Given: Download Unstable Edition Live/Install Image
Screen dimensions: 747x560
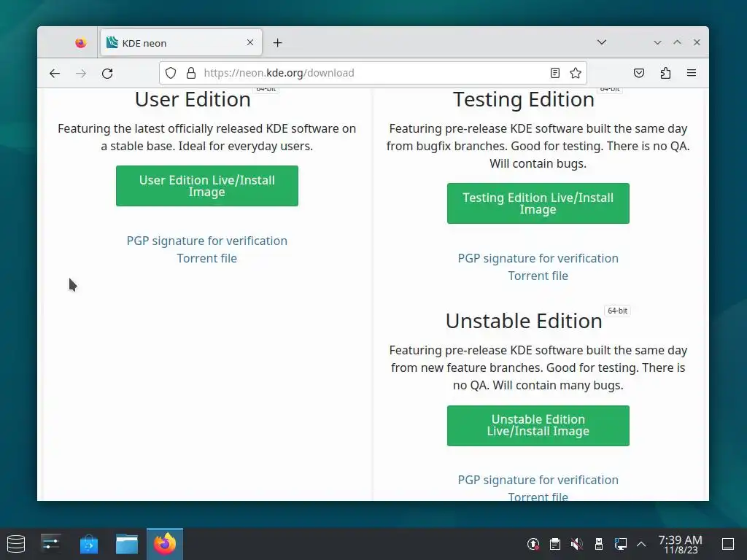Looking at the screenshot, I should point(538,425).
